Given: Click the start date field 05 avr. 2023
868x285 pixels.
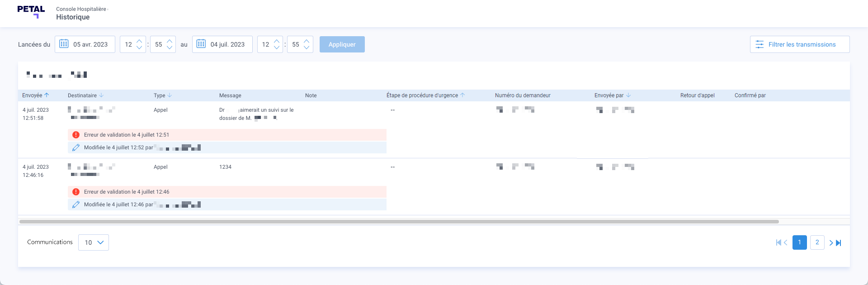Looking at the screenshot, I should point(85,44).
